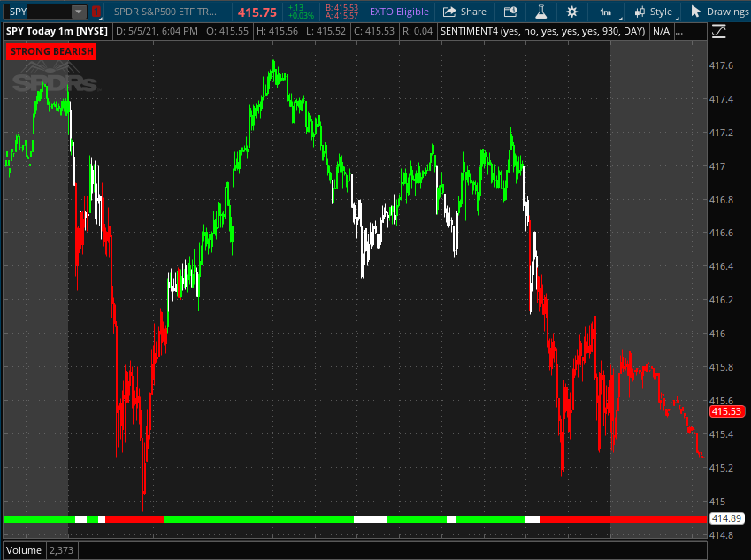
Task: Click the last price 415.75
Action: [257, 12]
